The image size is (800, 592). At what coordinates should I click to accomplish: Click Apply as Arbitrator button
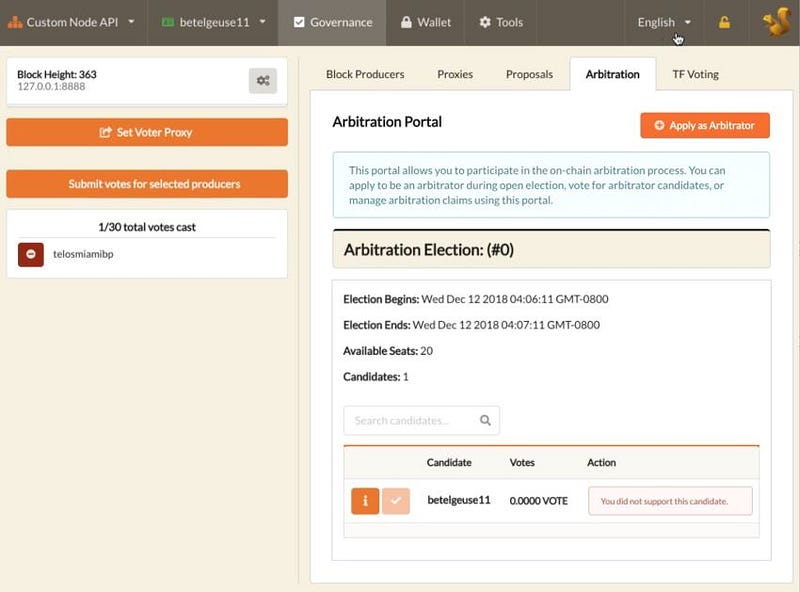[x=705, y=126]
